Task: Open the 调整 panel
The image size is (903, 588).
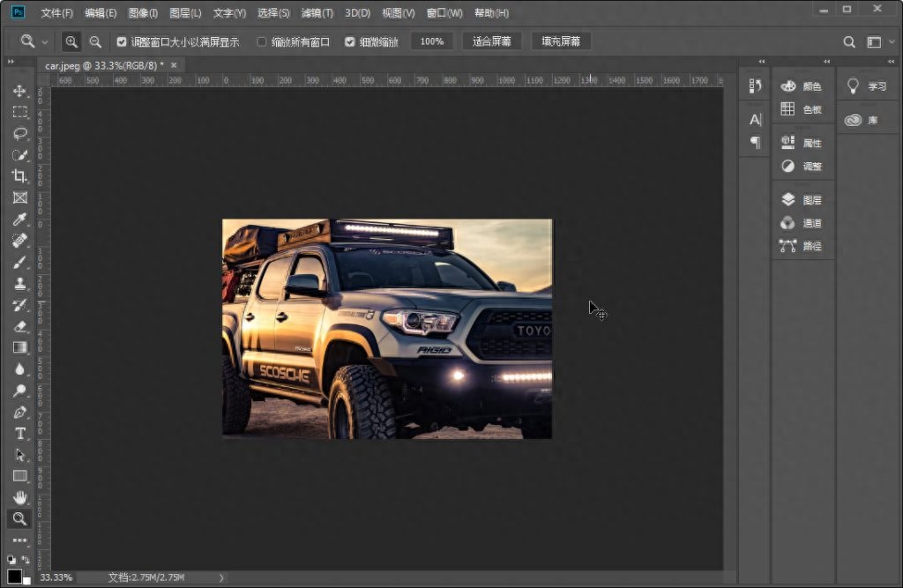Action: coord(802,166)
